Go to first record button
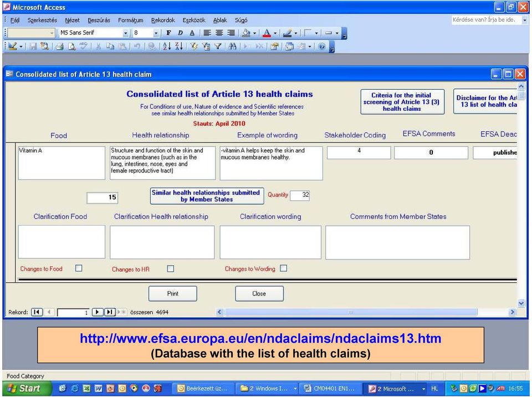 pos(37,312)
